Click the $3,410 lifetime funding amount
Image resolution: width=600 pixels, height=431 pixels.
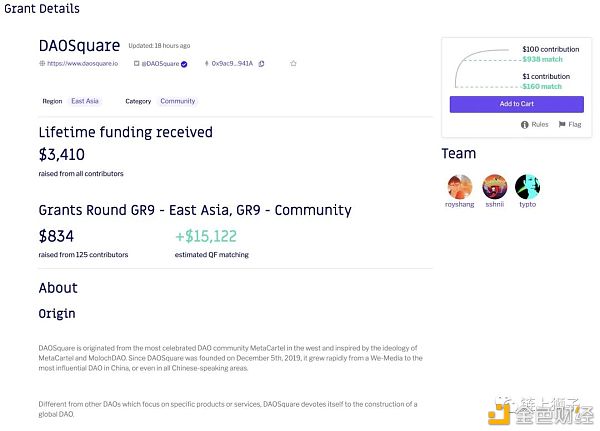pyautogui.click(x=62, y=155)
